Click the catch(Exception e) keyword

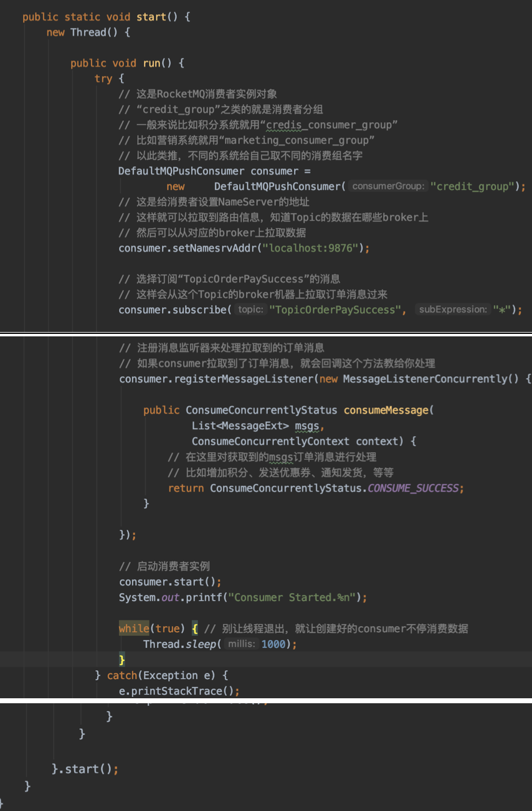(x=123, y=675)
